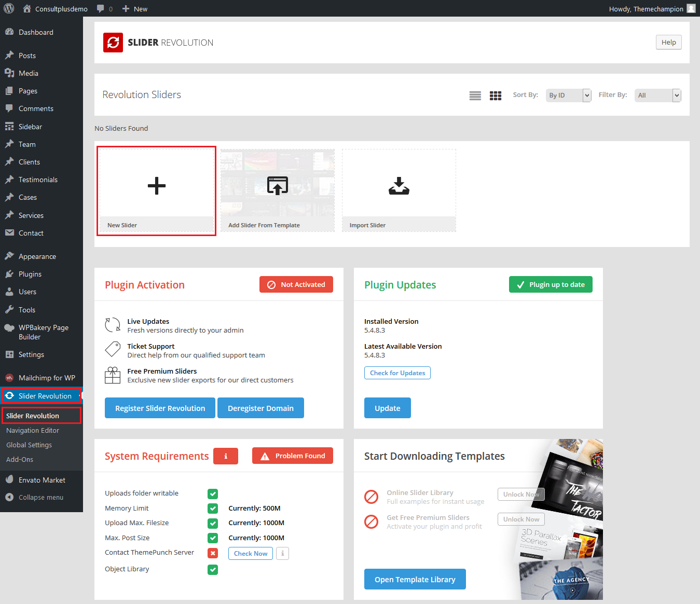Click the Contact ThemePunch Server red X status

[x=213, y=553]
